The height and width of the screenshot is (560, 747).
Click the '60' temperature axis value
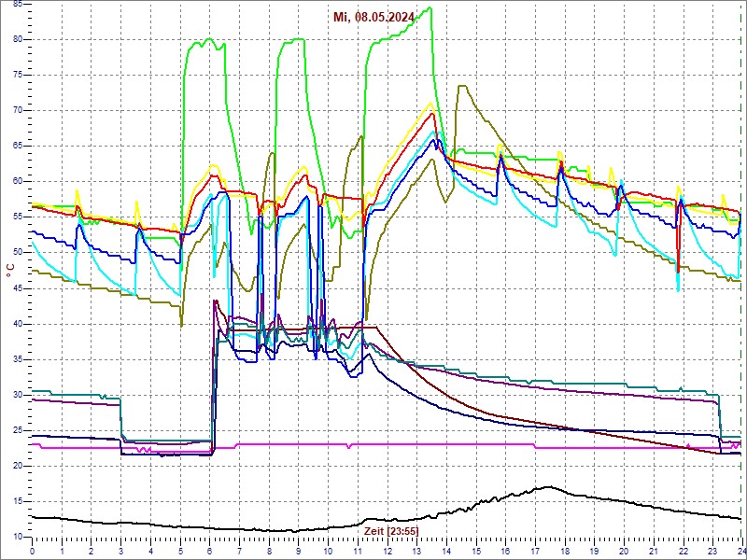point(18,181)
